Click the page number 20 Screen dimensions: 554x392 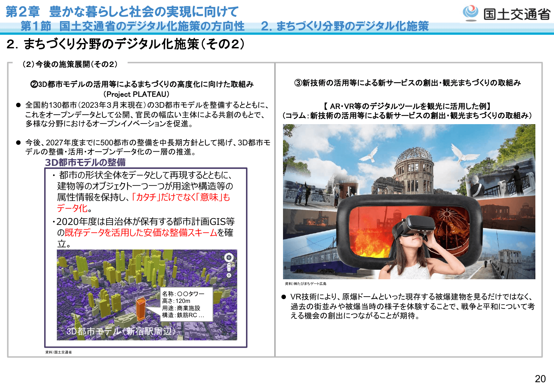coord(541,379)
